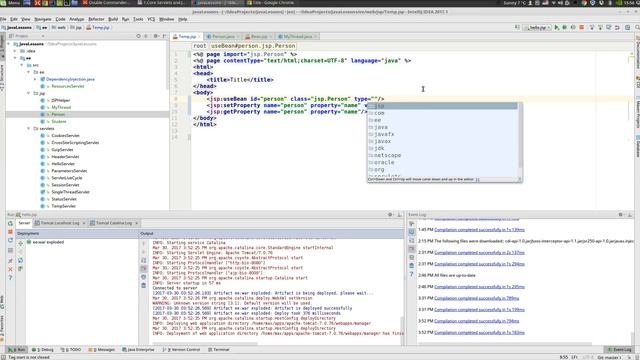Click the Run panel settings gear icon

pos(390,214)
